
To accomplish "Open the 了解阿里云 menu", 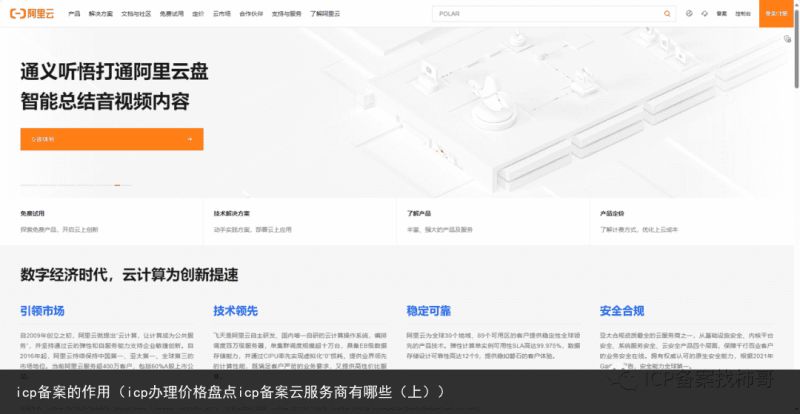I will 325,14.
